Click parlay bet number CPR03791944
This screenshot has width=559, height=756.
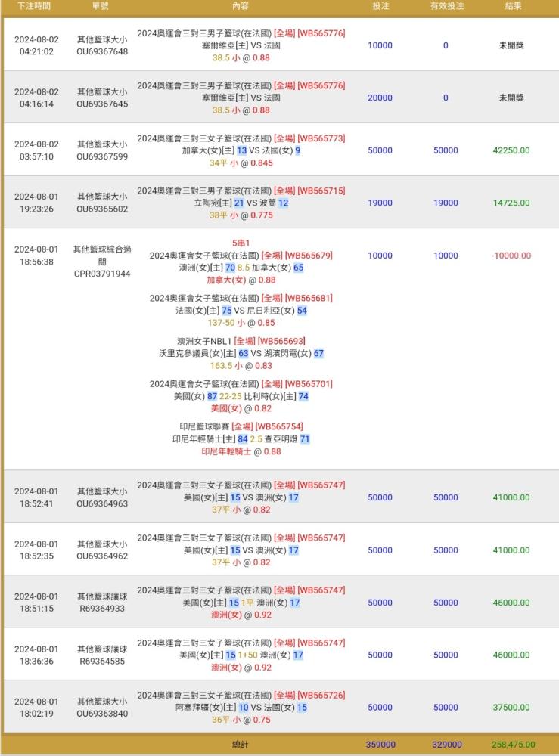tap(101, 274)
